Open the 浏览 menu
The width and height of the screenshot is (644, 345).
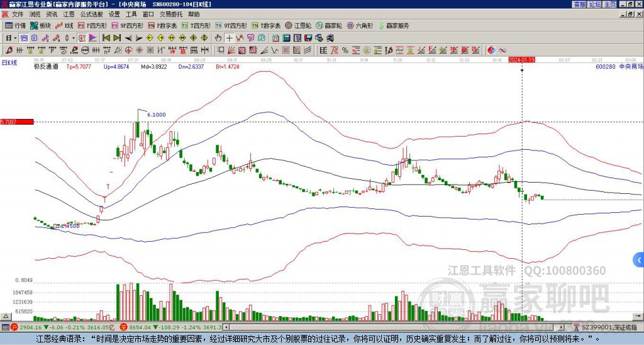click(35, 14)
